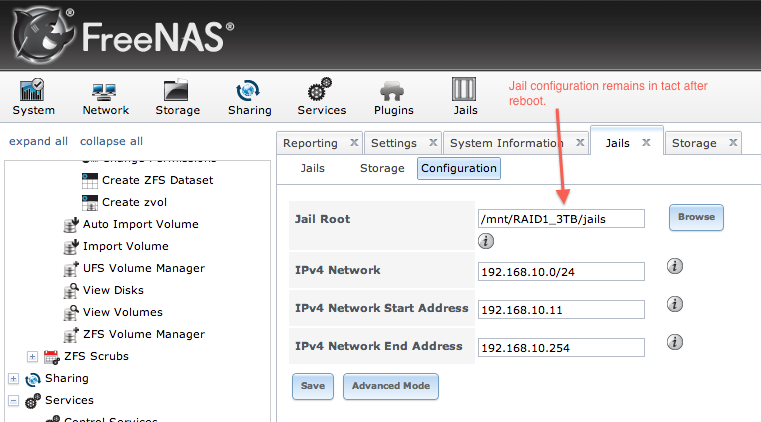Select ZFS Volume Manager tree item
This screenshot has width=761, height=422.
click(x=144, y=334)
